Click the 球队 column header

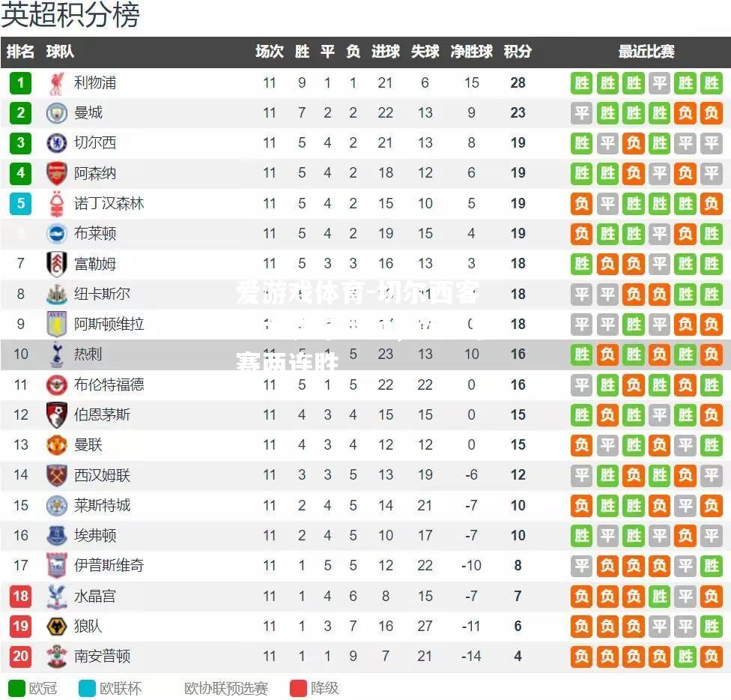point(60,51)
